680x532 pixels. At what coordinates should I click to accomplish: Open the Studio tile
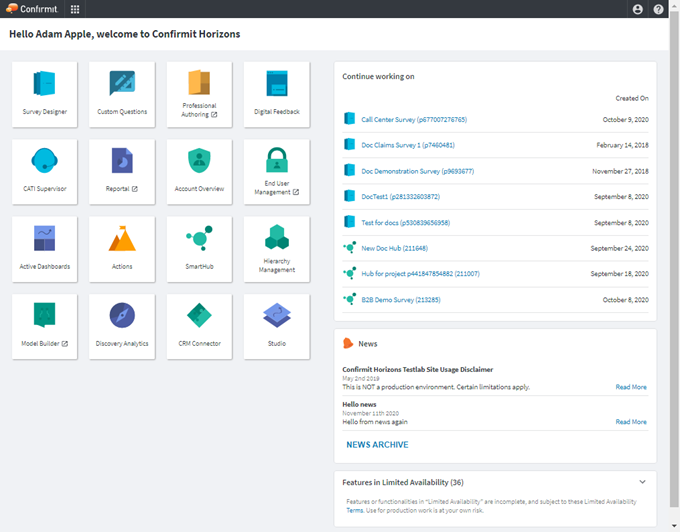(277, 326)
